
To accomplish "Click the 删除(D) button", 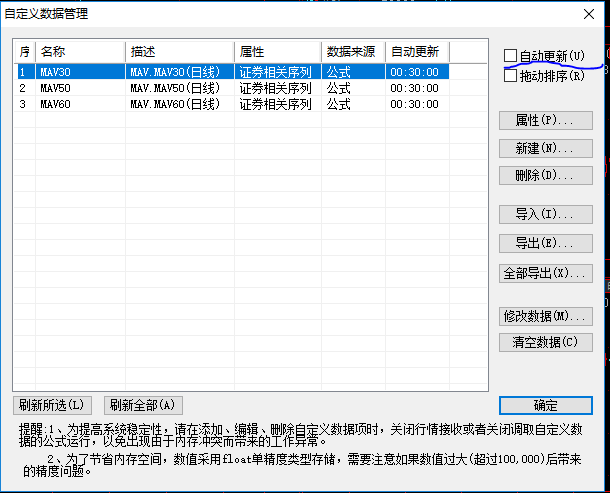I will point(546,175).
